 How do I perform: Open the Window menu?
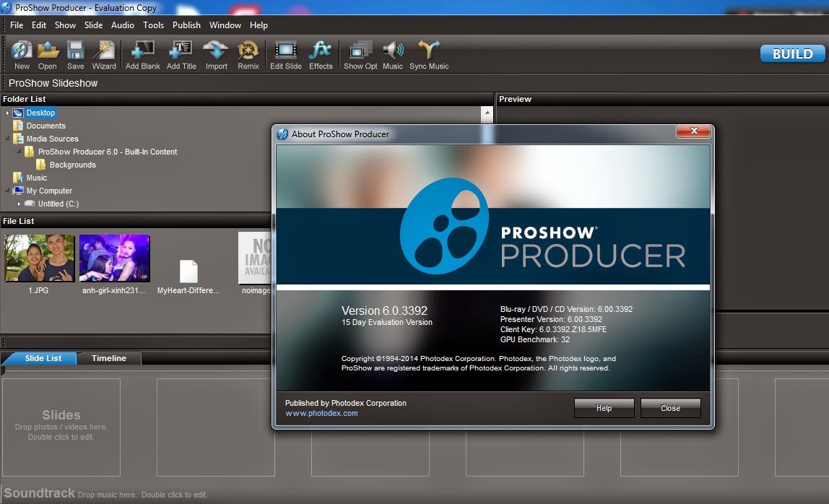[225, 25]
